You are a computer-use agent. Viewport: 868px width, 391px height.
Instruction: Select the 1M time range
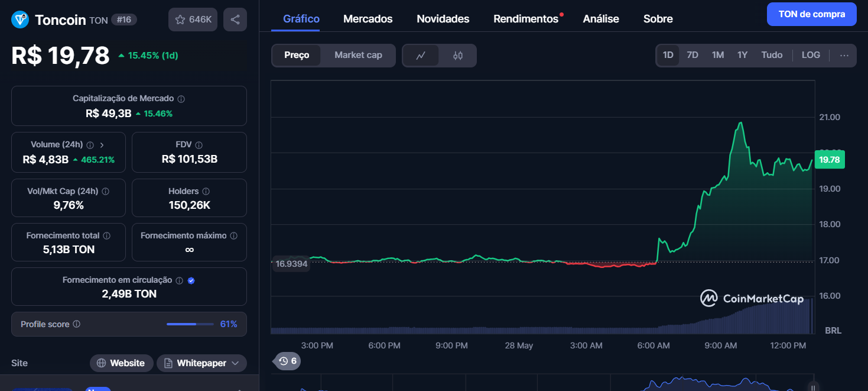[x=718, y=55]
